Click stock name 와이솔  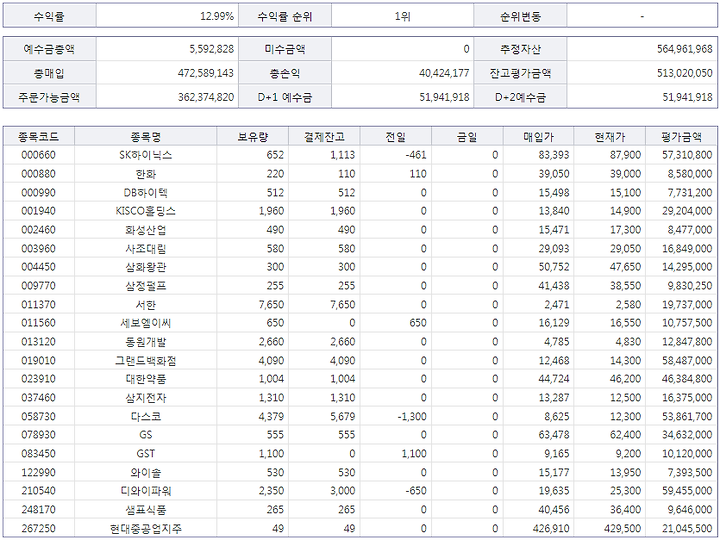click(x=146, y=472)
